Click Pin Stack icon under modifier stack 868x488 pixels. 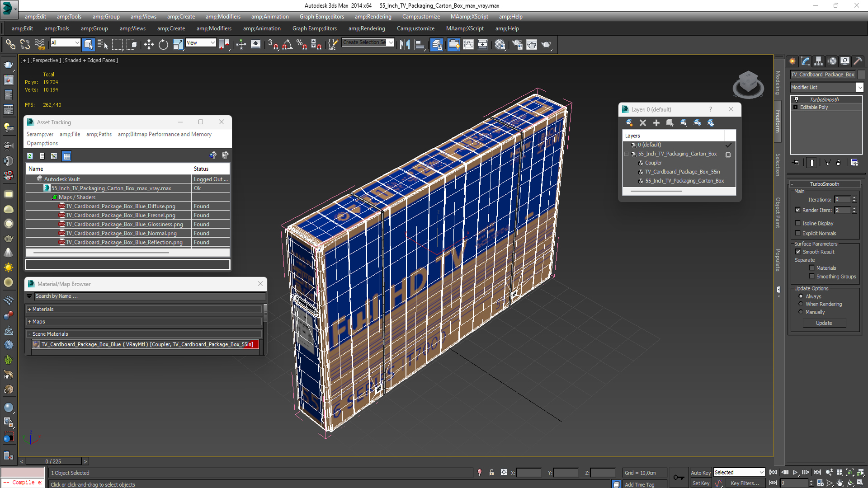tap(796, 162)
